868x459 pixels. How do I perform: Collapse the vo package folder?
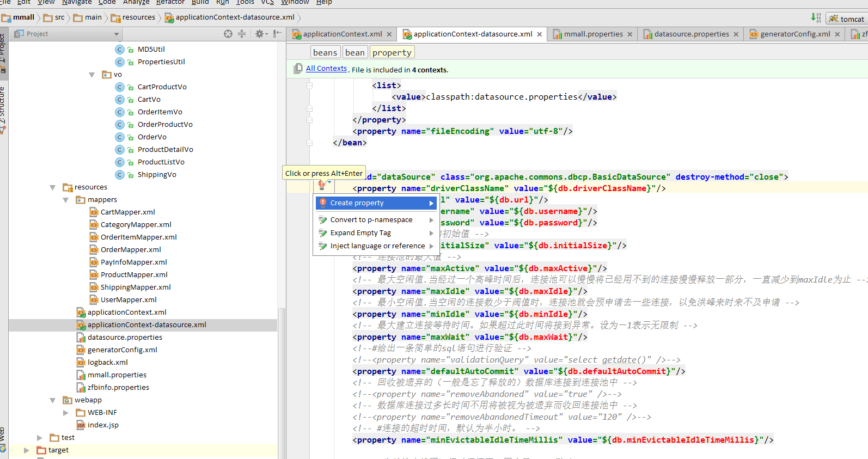coord(92,75)
